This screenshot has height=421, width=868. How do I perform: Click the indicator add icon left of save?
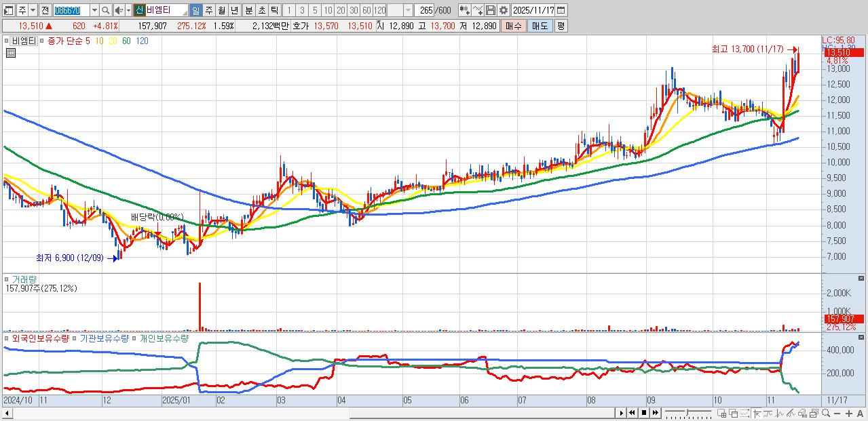click(464, 10)
